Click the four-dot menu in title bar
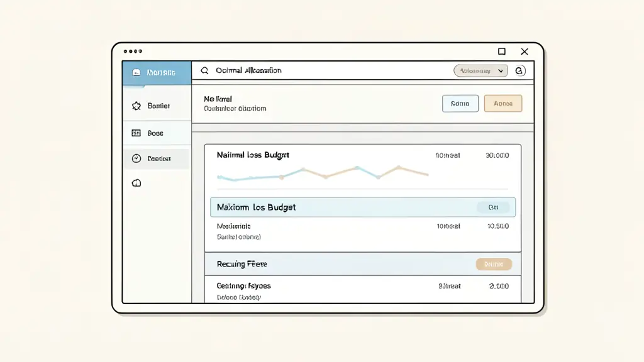Image resolution: width=644 pixels, height=362 pixels. pos(133,52)
